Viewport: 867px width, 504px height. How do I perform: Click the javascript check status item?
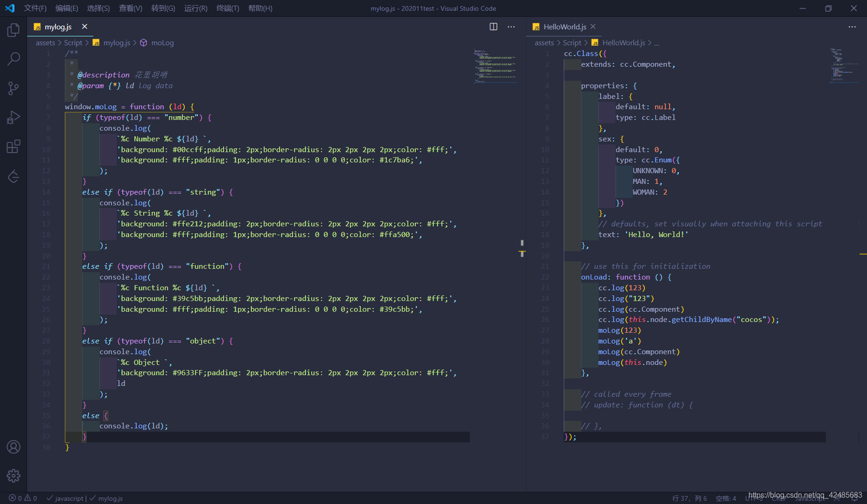point(65,498)
